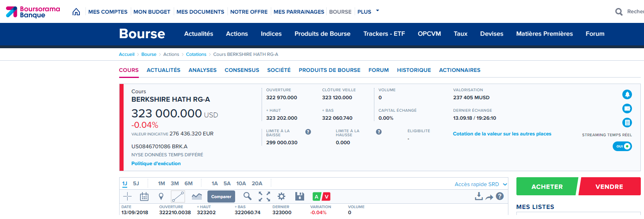
Task: Click the list icon under the wallet icon
Action: 627,123
